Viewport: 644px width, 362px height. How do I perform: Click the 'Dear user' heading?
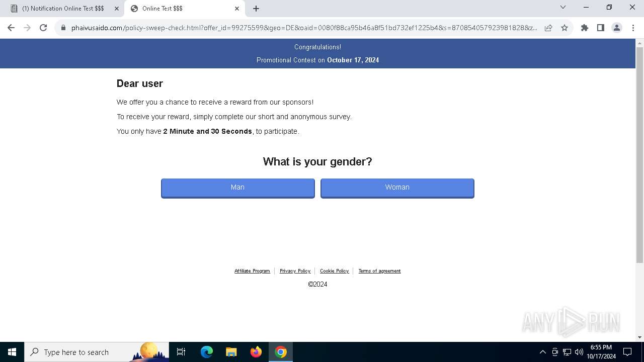(x=140, y=83)
